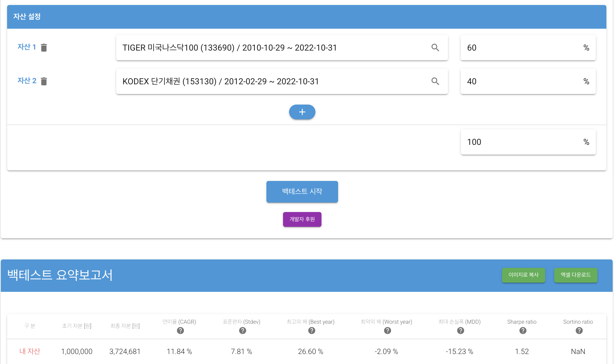Screen dimensions: 614x364
Task: Open CAGR help question mark icon
Action: coord(180,331)
